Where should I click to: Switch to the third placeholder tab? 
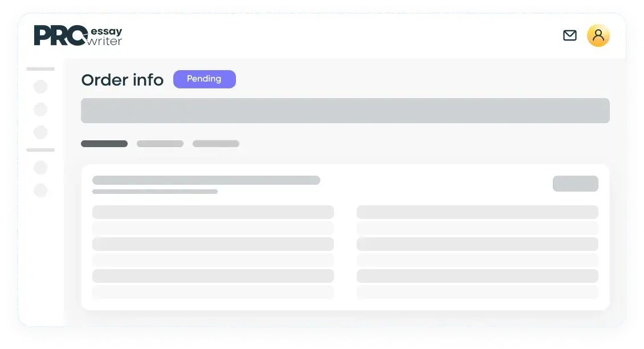(216, 144)
